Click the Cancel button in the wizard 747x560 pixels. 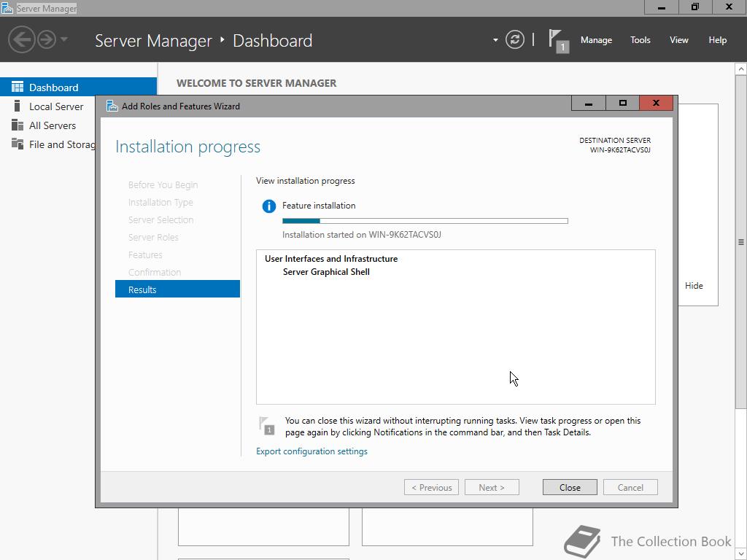coord(630,487)
